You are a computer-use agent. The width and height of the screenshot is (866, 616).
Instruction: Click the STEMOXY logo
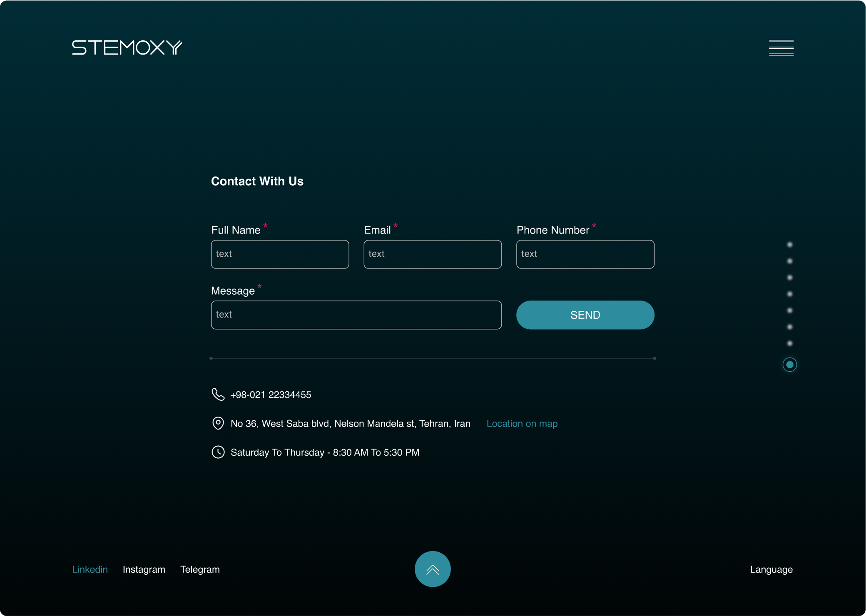[x=127, y=48]
